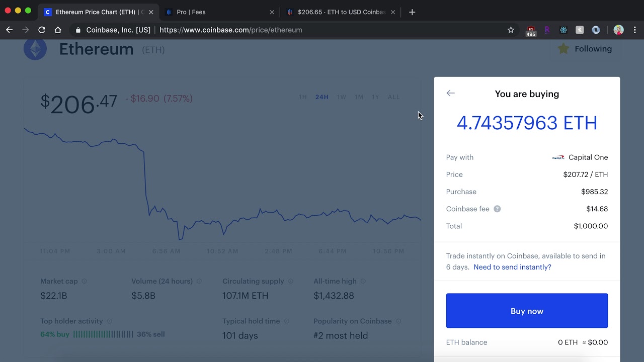Click the $22.1B market cap value
This screenshot has width=644, height=362.
[54, 296]
